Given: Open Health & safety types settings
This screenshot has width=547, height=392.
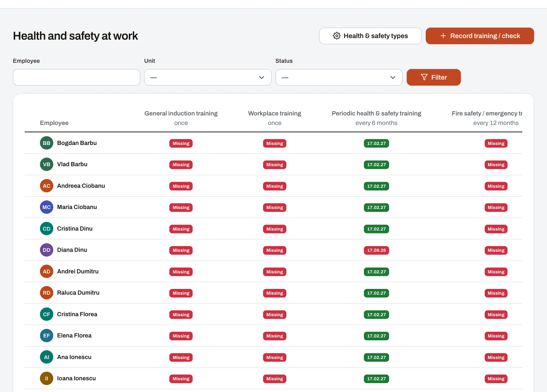Looking at the screenshot, I should pos(370,36).
